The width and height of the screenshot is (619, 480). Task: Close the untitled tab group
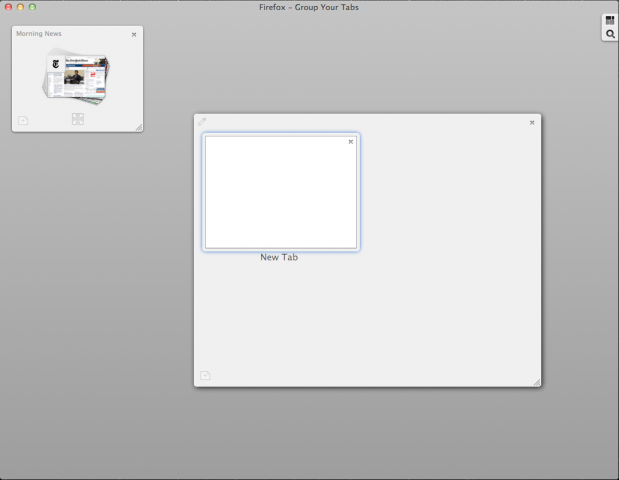tap(532, 122)
